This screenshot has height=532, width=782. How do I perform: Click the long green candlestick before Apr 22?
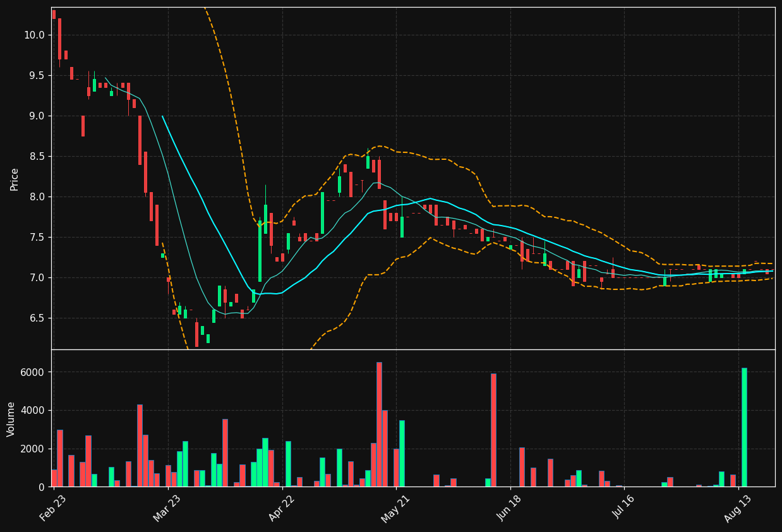pyautogui.click(x=260, y=251)
